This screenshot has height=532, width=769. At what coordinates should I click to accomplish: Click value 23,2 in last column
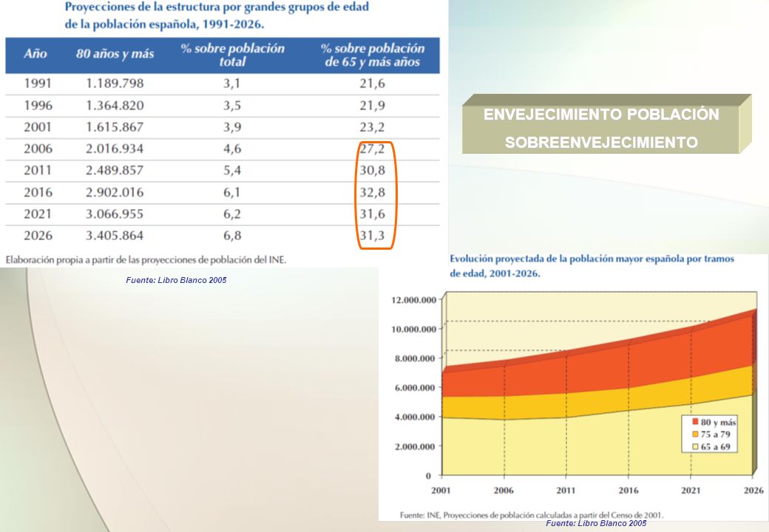(372, 127)
